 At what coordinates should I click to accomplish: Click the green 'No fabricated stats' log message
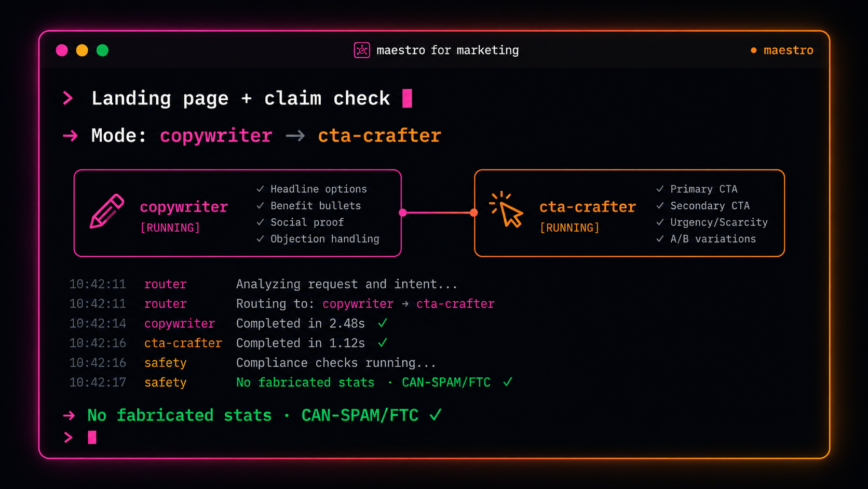[x=305, y=382]
